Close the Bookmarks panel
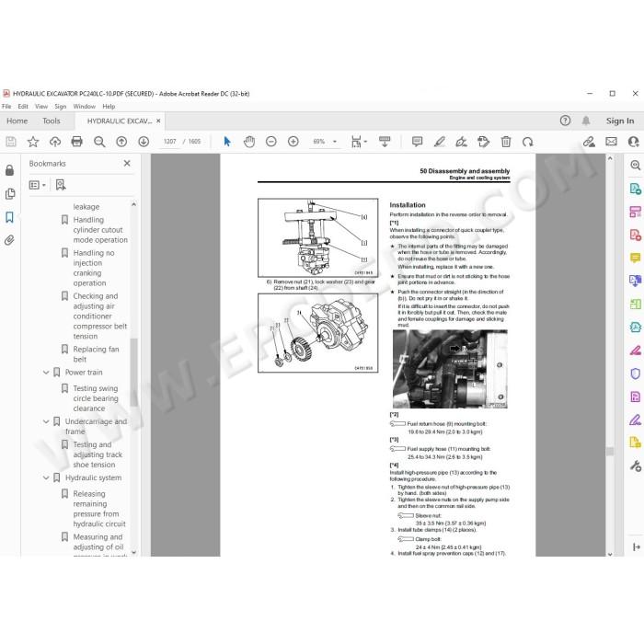644x644 pixels. (x=127, y=164)
